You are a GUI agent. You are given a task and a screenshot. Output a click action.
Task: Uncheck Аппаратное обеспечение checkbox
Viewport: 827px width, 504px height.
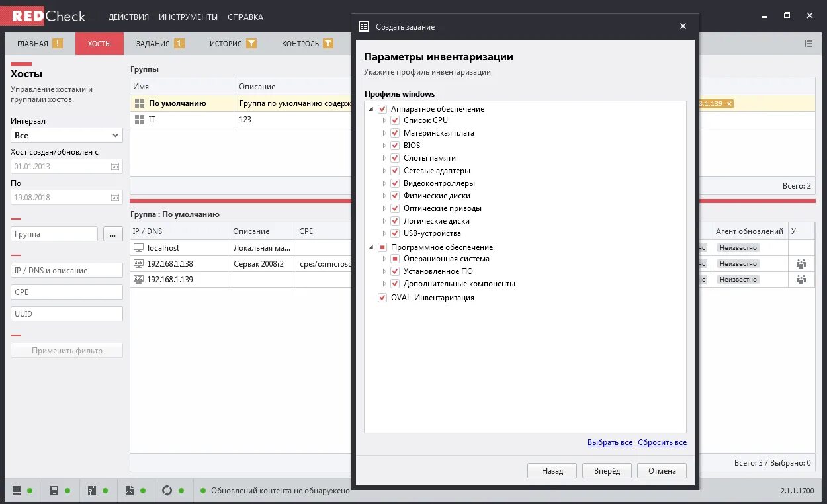pos(382,109)
